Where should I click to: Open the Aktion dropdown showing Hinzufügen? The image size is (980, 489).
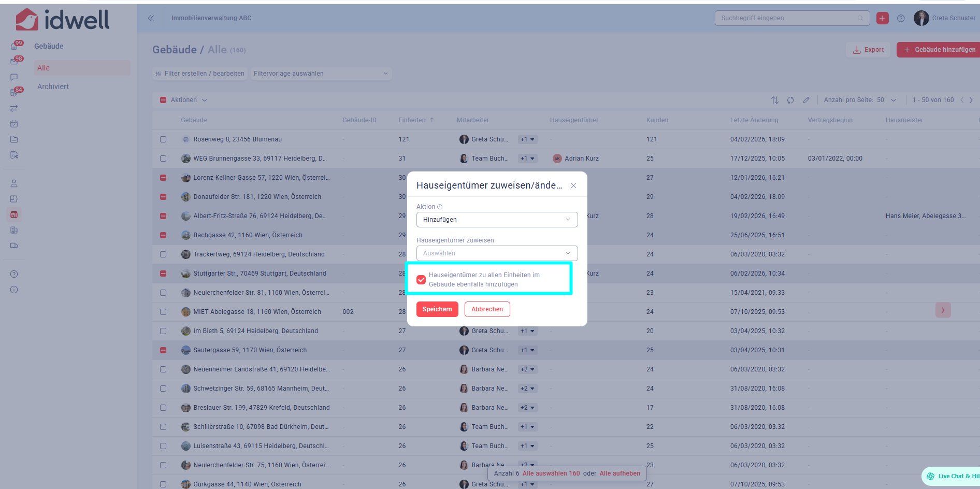[x=497, y=220]
